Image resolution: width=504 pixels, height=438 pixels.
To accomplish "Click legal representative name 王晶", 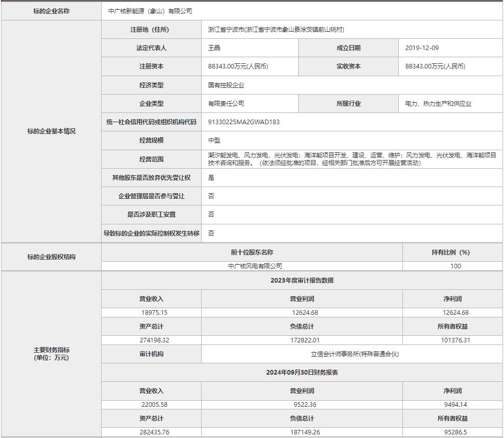I will [214, 48].
